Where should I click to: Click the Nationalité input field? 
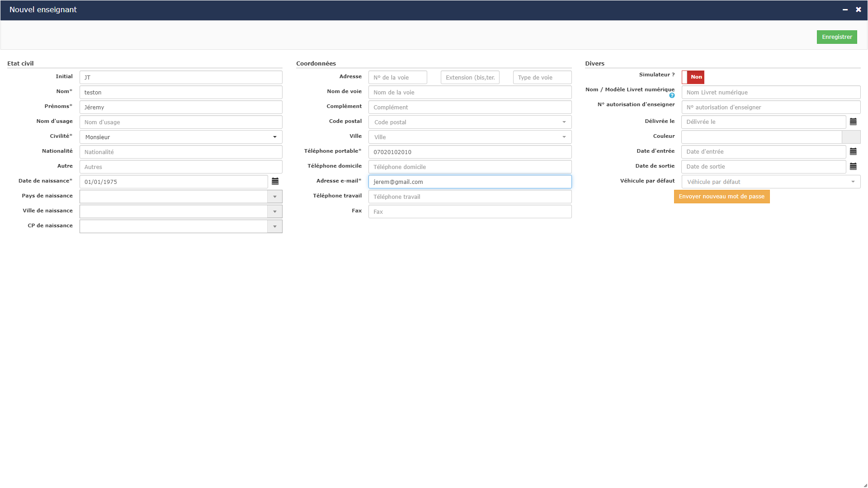click(181, 152)
